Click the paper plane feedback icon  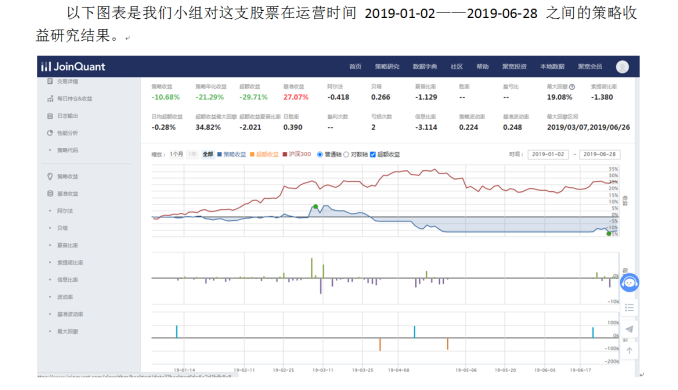(629, 329)
